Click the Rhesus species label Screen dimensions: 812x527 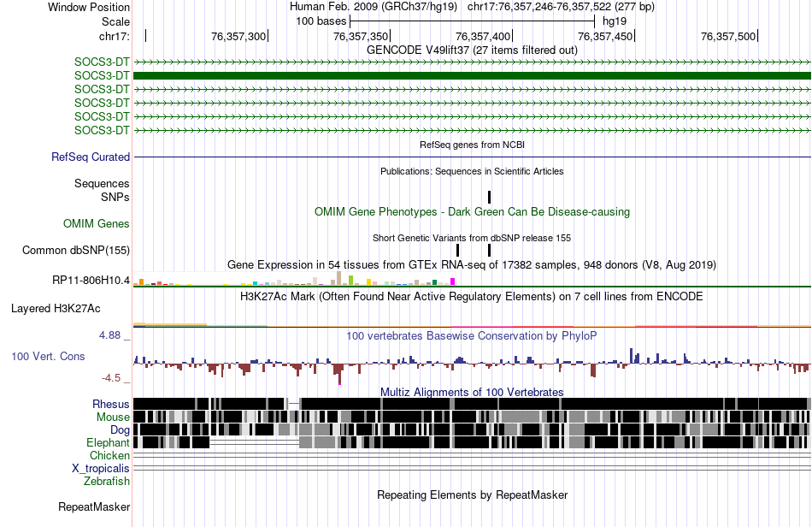coord(111,404)
